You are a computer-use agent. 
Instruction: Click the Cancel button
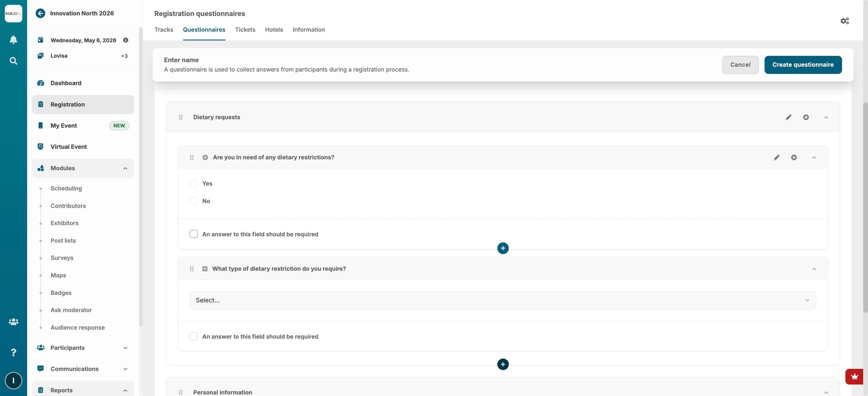(x=740, y=65)
